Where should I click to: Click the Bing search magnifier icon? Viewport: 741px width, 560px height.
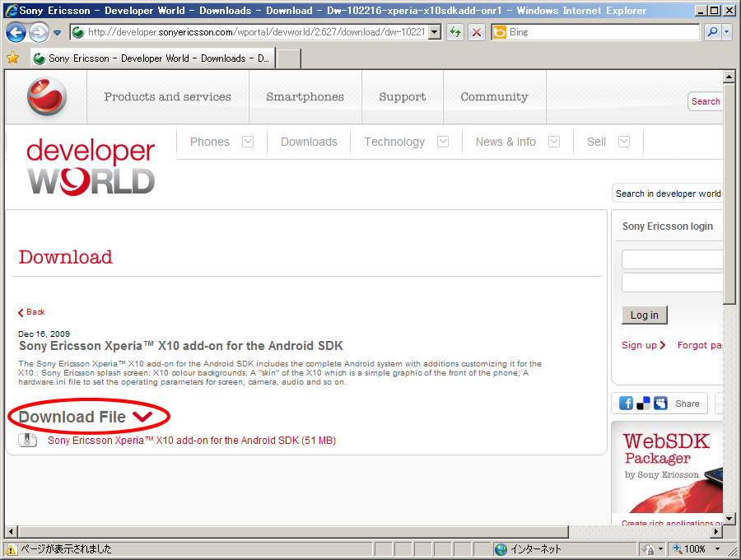pos(712,32)
